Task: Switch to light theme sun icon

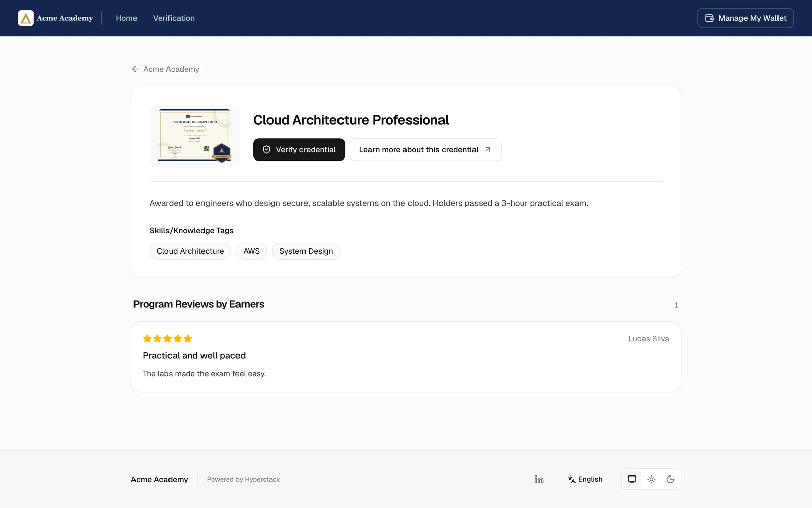Action: 651,479
